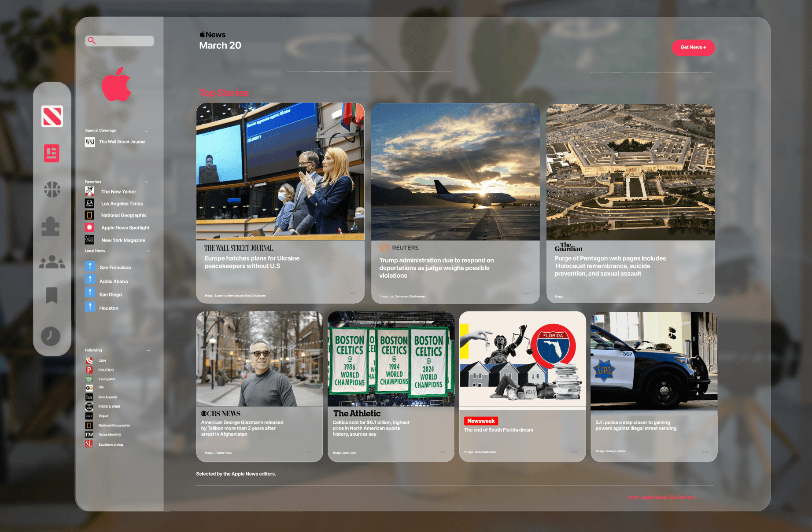Click the Favorites National Geographic yellow frame icon
Viewport: 812px width, 532px height.
[90, 215]
